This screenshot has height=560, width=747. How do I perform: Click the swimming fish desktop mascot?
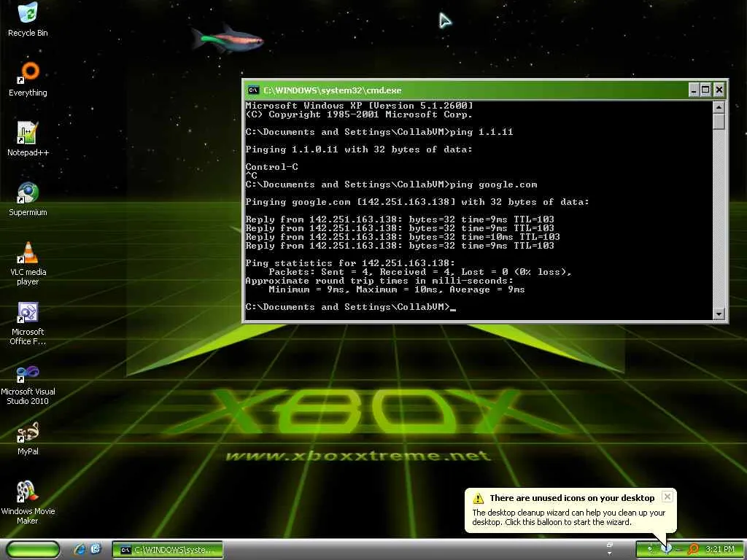pyautogui.click(x=228, y=39)
